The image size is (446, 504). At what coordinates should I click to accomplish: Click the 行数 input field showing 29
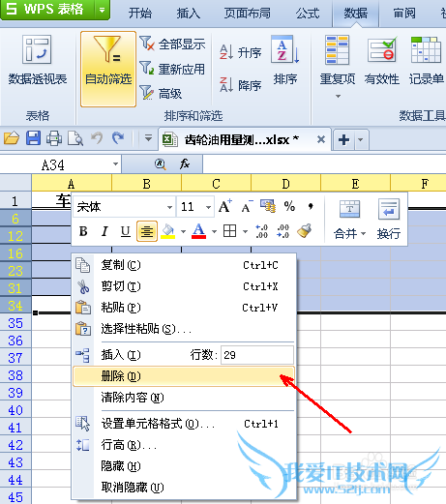[257, 355]
